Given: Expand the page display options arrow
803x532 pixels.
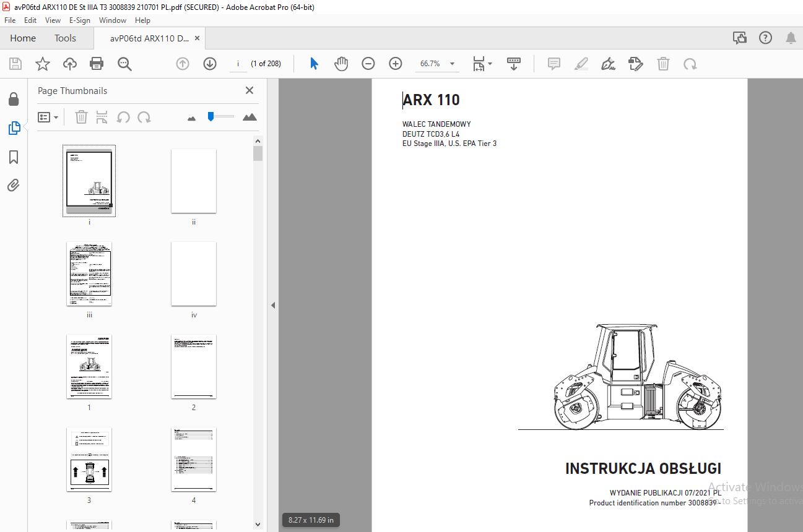Looking at the screenshot, I should [490, 64].
